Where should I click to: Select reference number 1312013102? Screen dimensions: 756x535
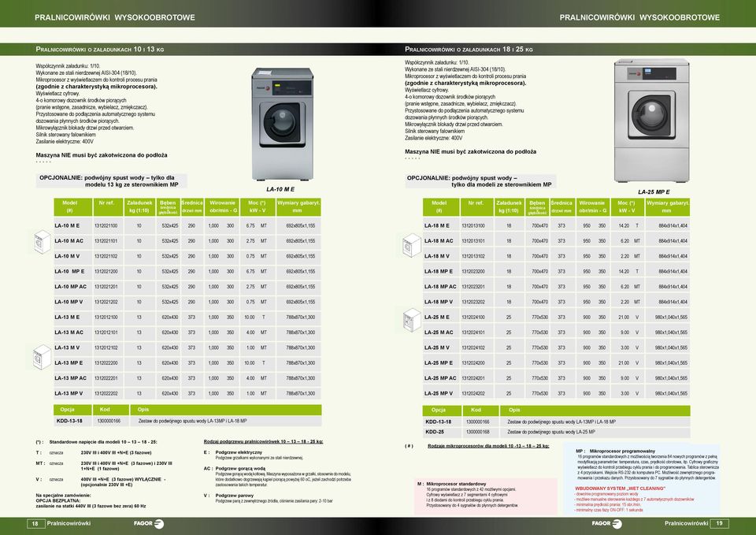click(x=473, y=256)
